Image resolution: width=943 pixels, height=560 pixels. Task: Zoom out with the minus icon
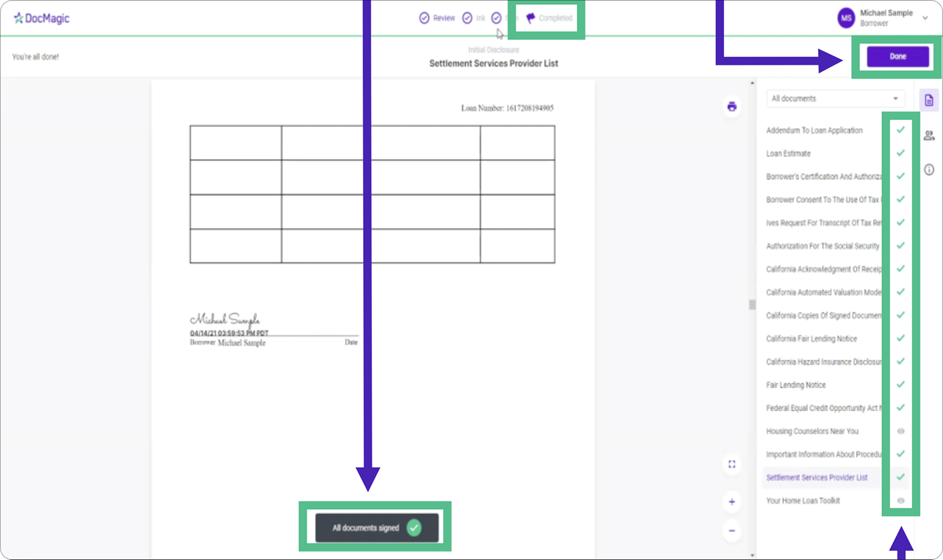[732, 531]
